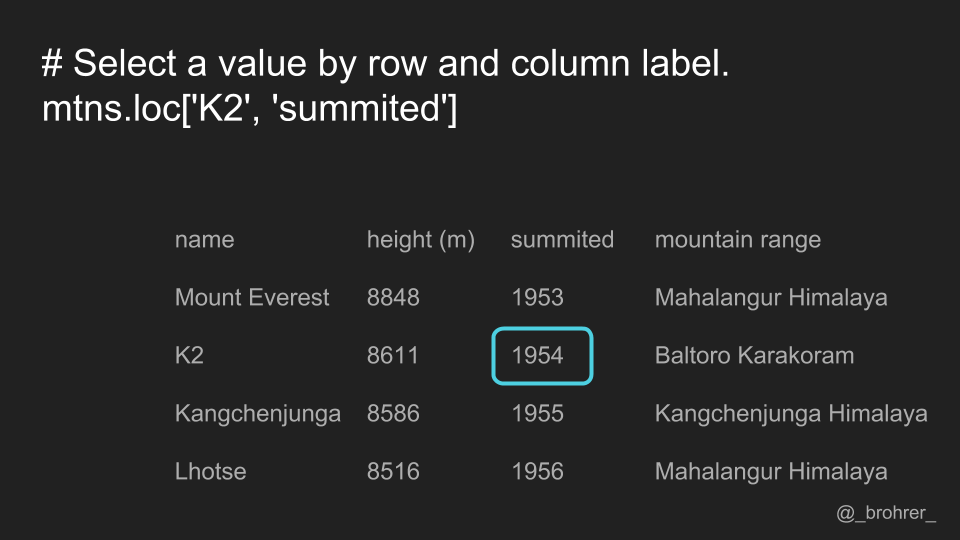Screen dimensions: 960x540
Task: Click the 1956 summited value
Action: pos(538,471)
